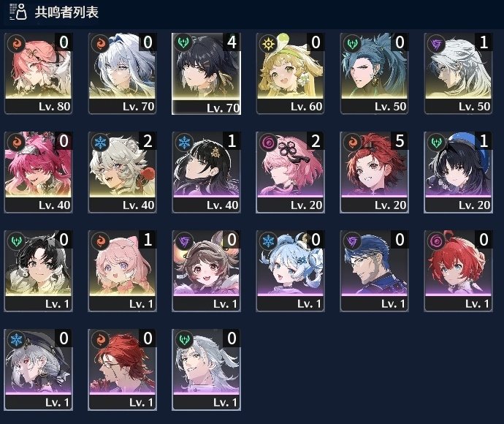This screenshot has height=424, width=504.
Task: Pick the blue-haired man with glasses Lv. 1
Action: pos(374,271)
